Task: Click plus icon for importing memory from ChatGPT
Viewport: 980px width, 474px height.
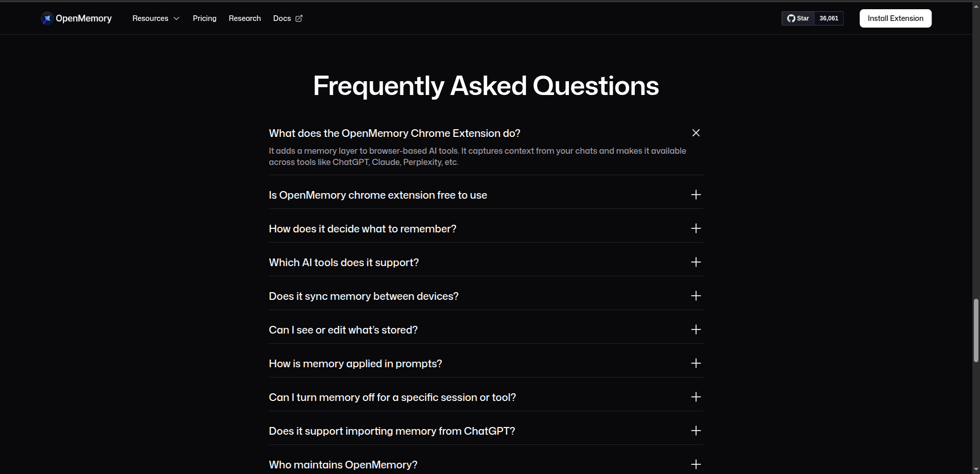Action: [696, 431]
